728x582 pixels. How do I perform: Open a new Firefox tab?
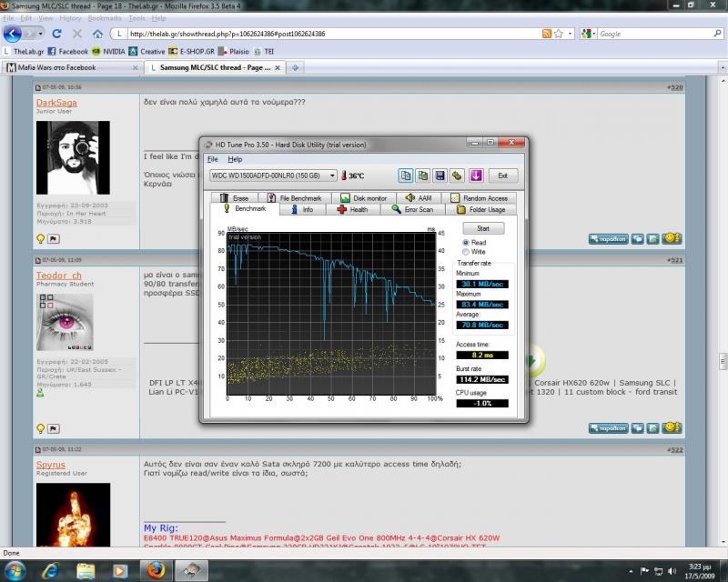[295, 68]
